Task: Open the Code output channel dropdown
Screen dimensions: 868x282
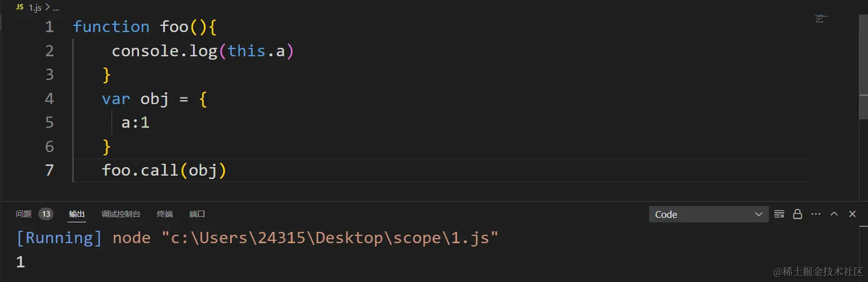Action: 708,214
